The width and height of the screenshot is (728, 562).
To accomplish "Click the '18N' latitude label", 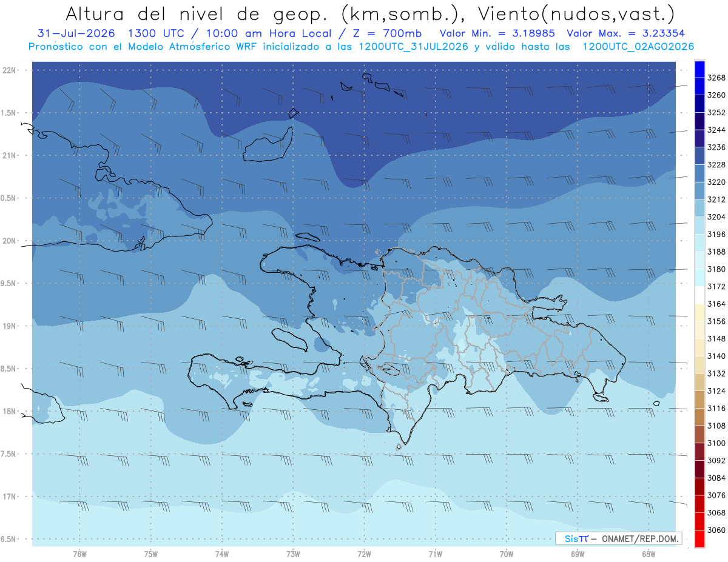I will click(10, 412).
